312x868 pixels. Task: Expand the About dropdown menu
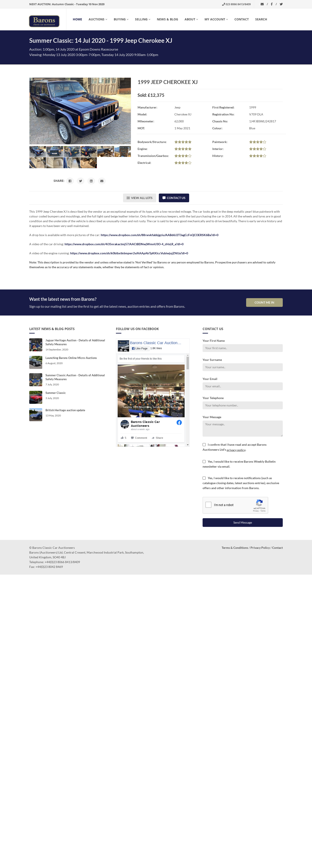[x=191, y=20]
